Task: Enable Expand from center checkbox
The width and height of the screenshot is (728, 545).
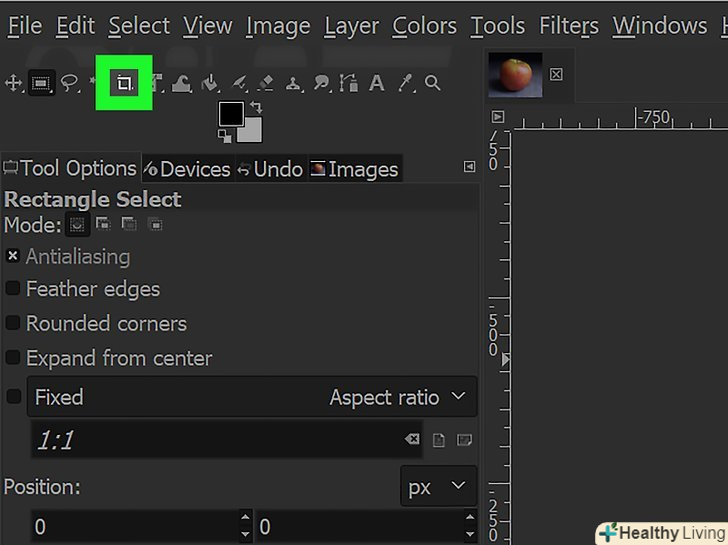Action: (13, 357)
